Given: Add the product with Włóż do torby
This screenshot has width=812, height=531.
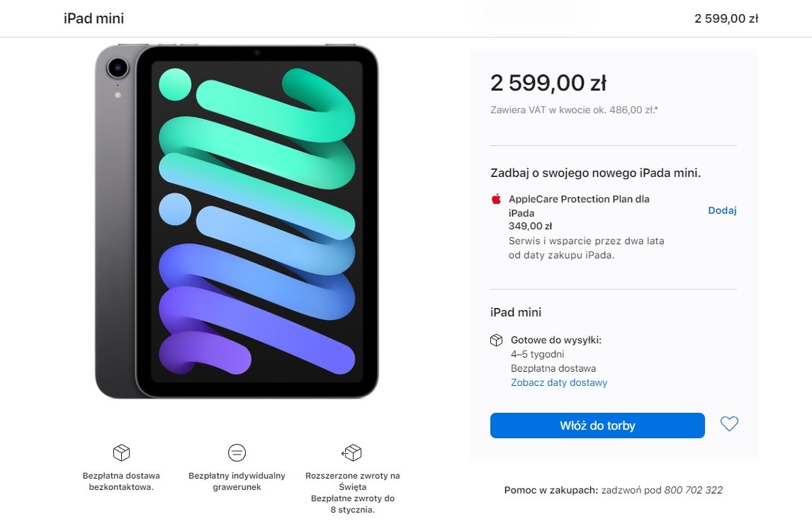Looking at the screenshot, I should (x=597, y=426).
